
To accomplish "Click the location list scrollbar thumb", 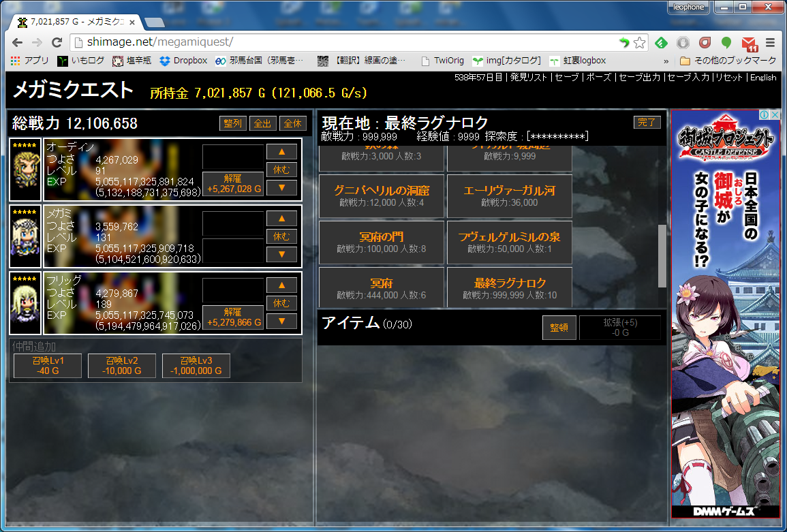I will 662,255.
